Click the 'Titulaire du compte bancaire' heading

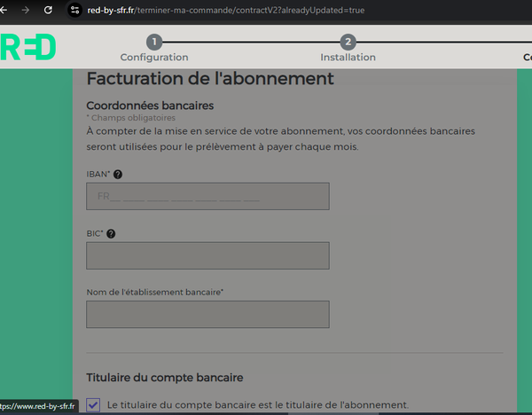tap(164, 378)
